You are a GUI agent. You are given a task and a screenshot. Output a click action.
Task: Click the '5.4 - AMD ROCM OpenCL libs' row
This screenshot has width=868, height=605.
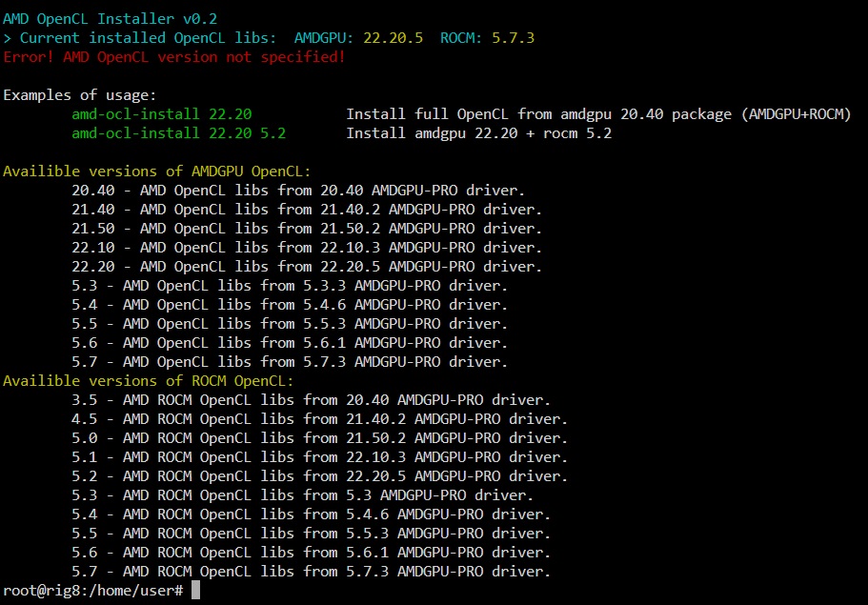click(312, 514)
